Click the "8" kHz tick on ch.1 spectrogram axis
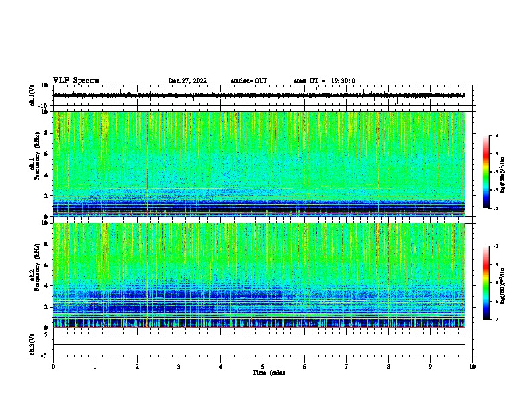The width and height of the screenshot is (532, 411). [x=46, y=133]
